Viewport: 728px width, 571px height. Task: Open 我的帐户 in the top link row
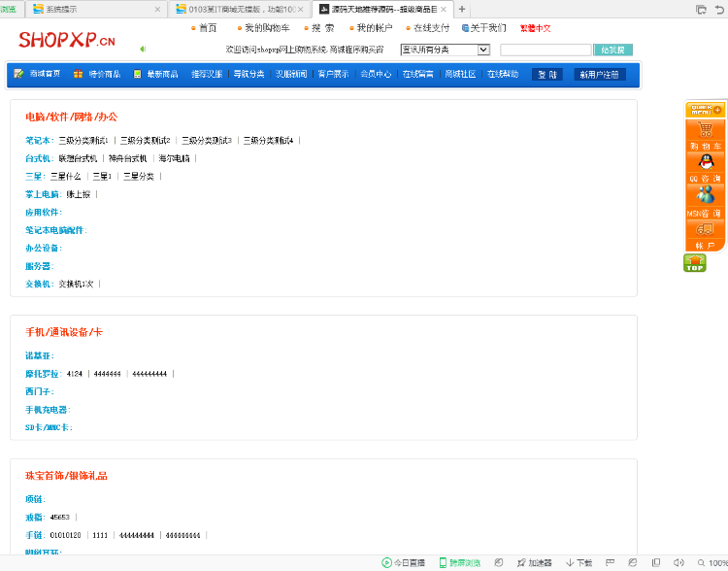(375, 28)
